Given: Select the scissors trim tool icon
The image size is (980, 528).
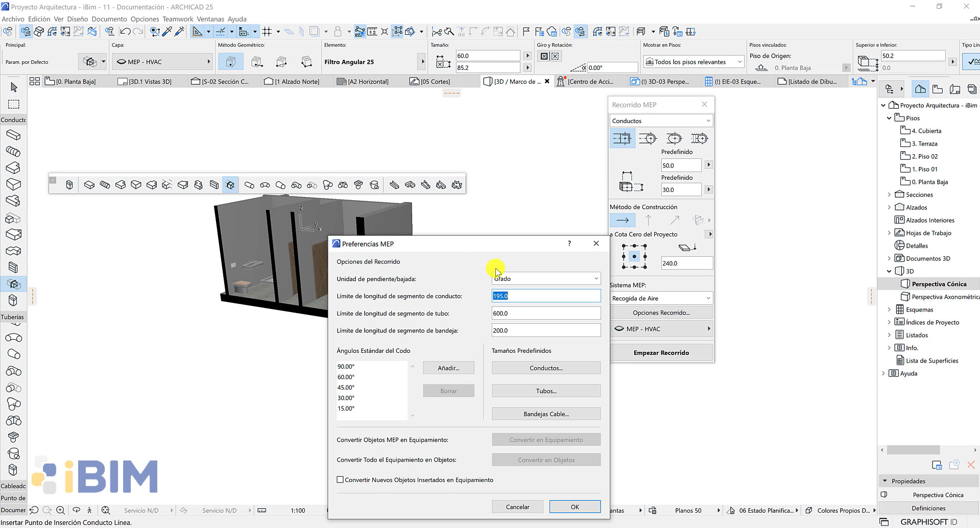Looking at the screenshot, I should click(x=437, y=31).
